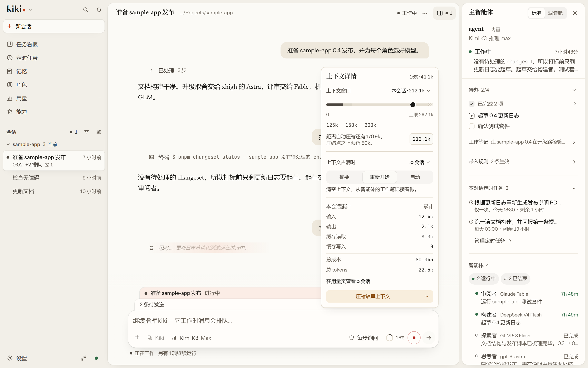The image size is (588, 368).
Task: Send message with arrow button
Action: click(429, 338)
